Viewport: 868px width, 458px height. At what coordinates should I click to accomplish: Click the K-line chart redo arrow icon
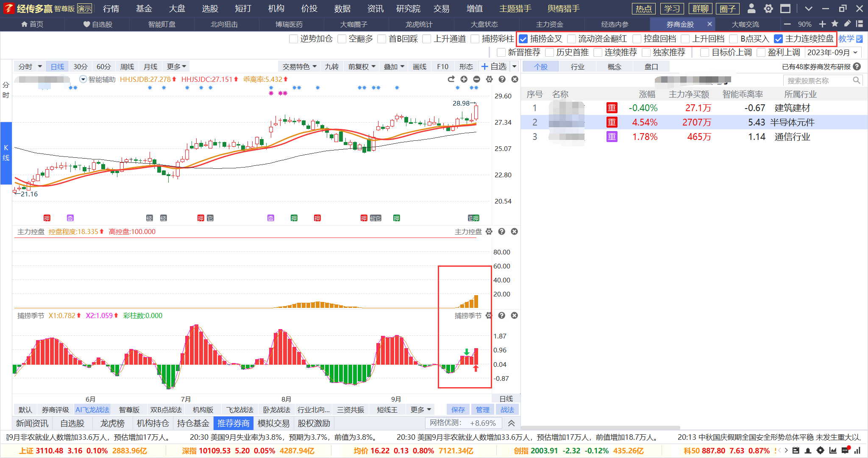click(x=451, y=79)
